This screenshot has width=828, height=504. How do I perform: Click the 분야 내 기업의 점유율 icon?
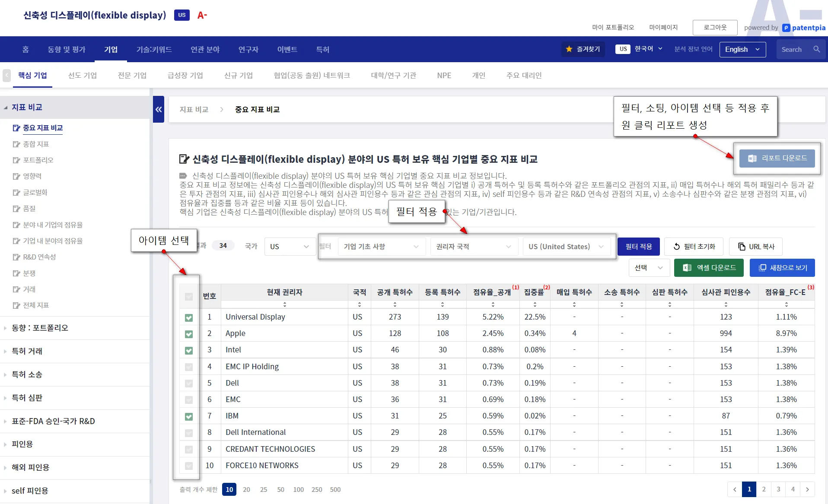[16, 225]
